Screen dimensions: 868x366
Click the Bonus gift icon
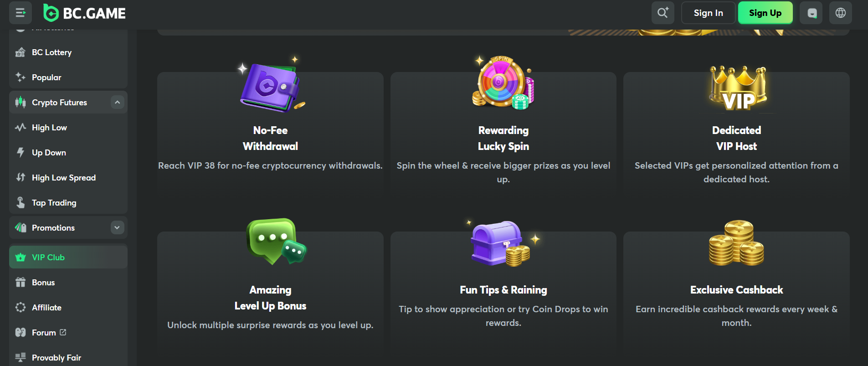pyautogui.click(x=21, y=283)
